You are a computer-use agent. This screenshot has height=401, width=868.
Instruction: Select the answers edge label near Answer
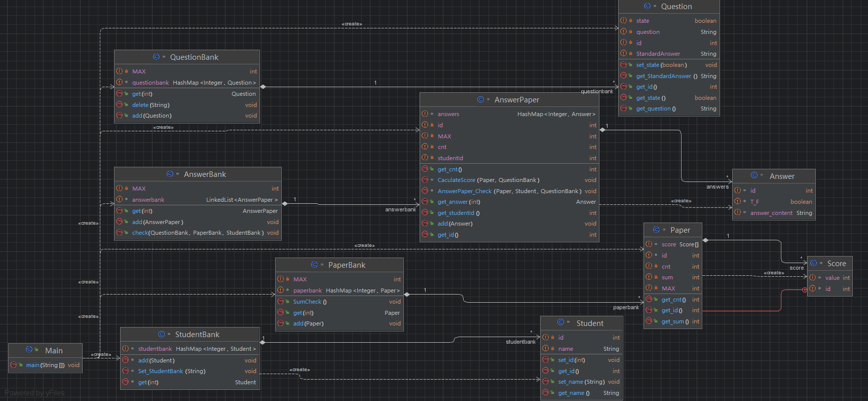(718, 187)
